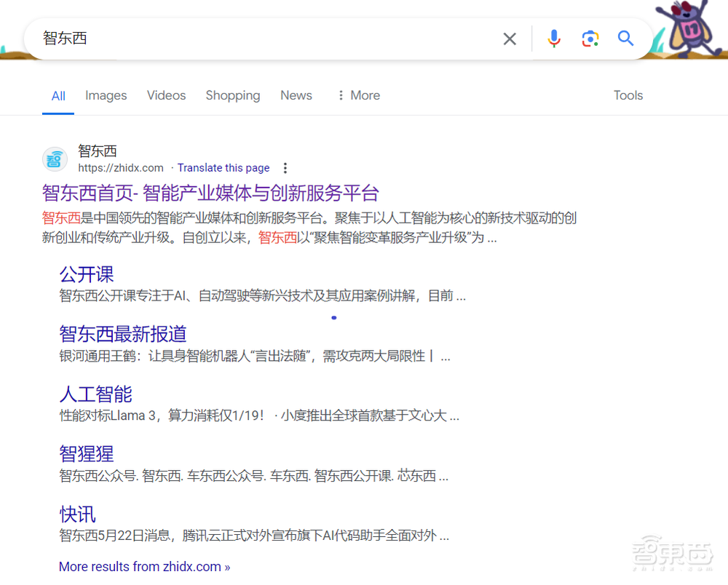728x585 pixels.
Task: Open the 人工智能 sitelink
Action: pos(95,394)
